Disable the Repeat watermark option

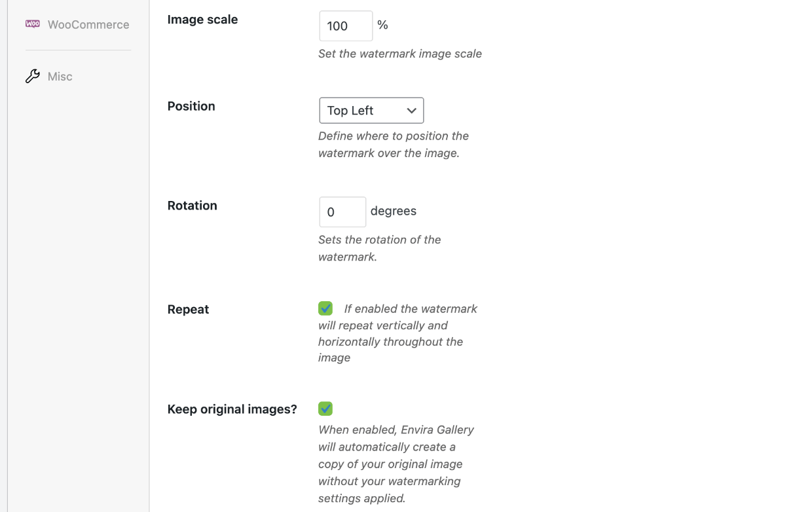tap(325, 308)
